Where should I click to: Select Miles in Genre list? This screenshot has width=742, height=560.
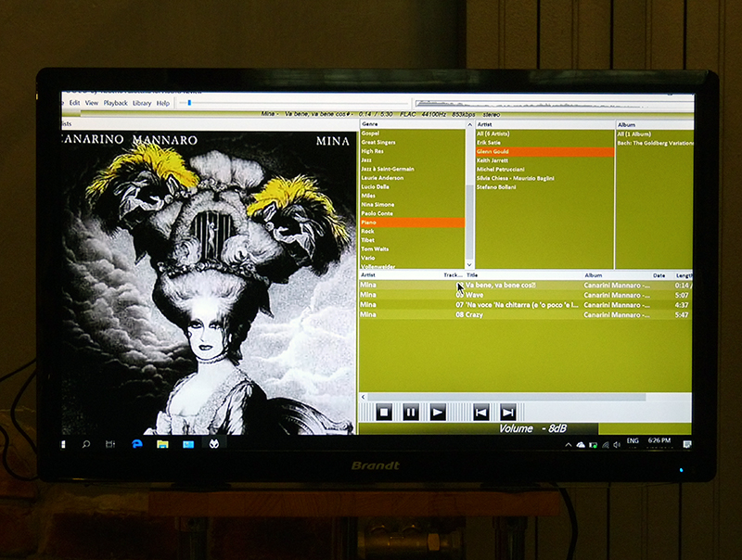pyautogui.click(x=412, y=196)
